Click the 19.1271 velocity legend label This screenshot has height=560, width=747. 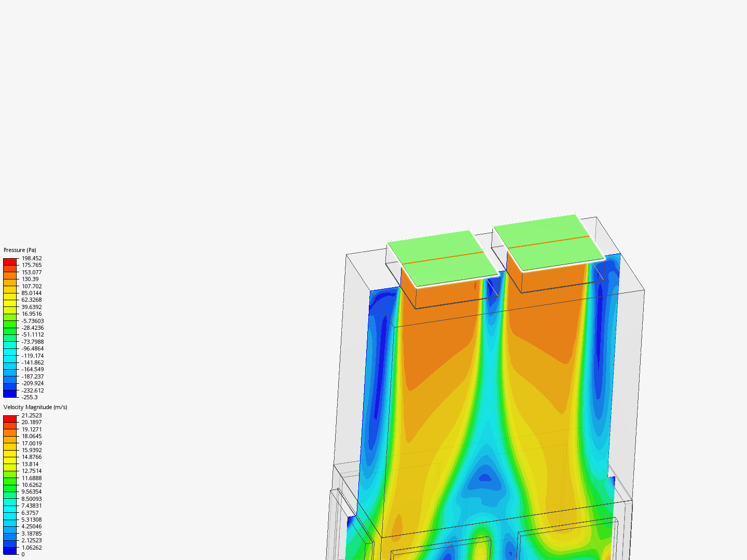point(32,429)
